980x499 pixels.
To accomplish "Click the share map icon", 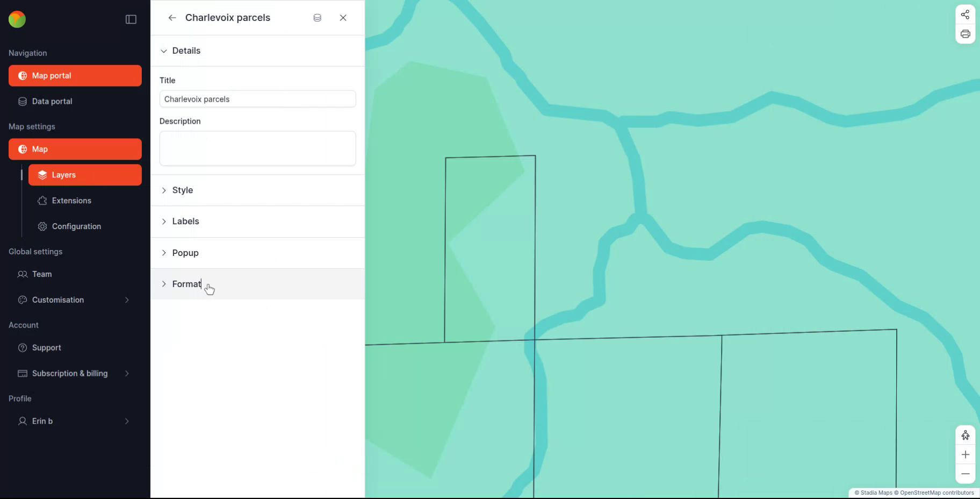I will [965, 15].
